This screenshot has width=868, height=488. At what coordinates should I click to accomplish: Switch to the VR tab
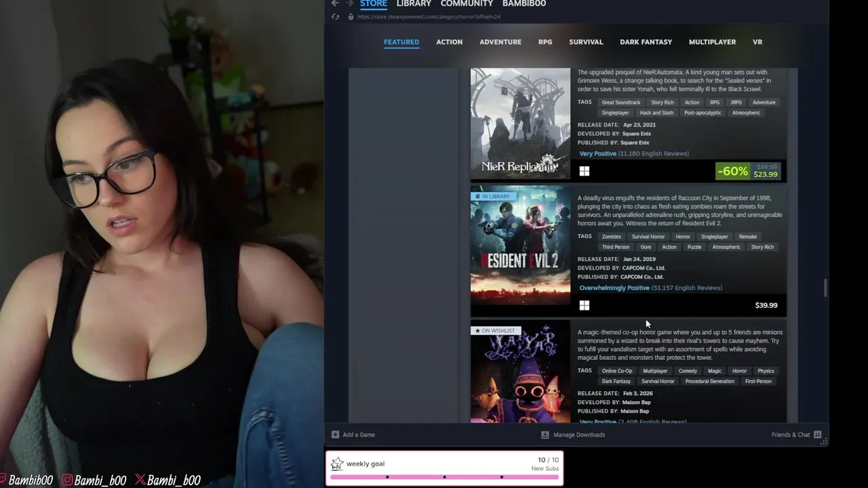757,42
